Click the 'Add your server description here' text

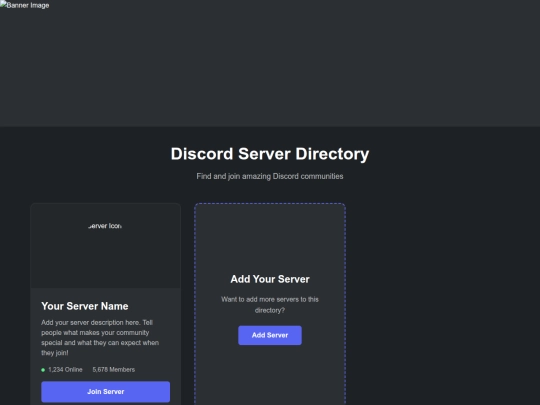tap(100, 338)
